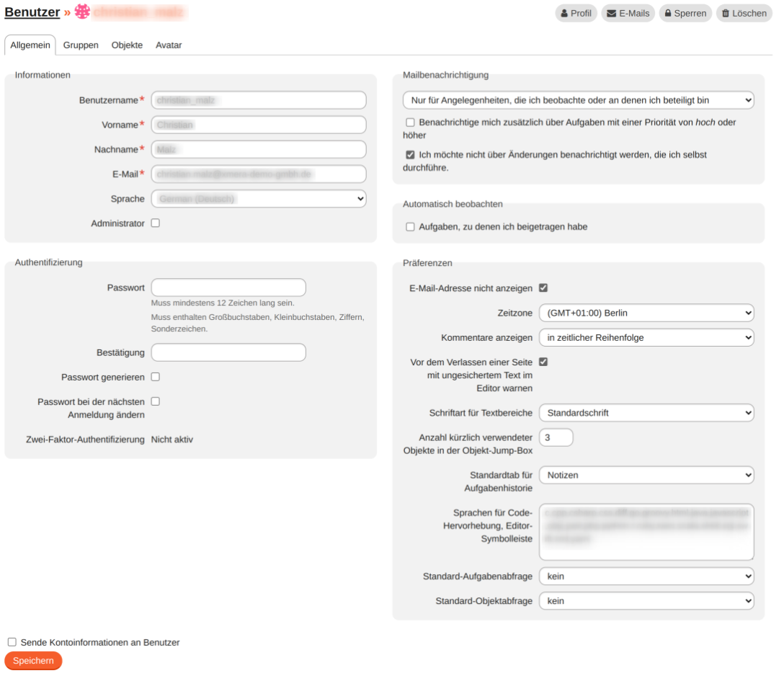784x673 pixels.
Task: Switch to the Gruppen tab
Action: pyautogui.click(x=81, y=45)
